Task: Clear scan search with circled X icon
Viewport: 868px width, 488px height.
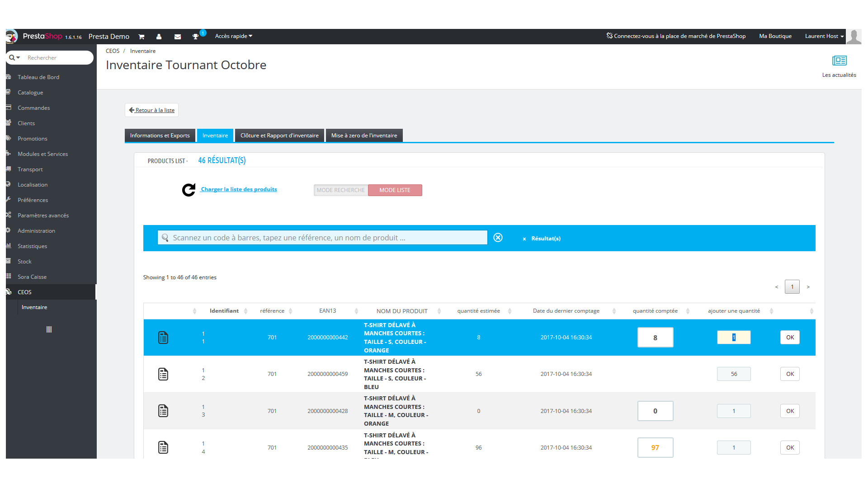Action: 498,238
